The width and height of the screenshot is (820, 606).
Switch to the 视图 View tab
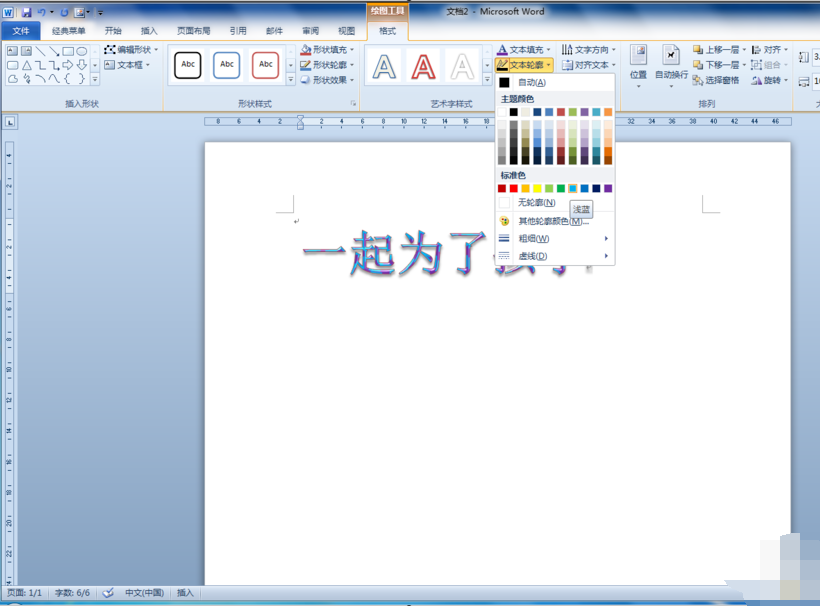[346, 31]
